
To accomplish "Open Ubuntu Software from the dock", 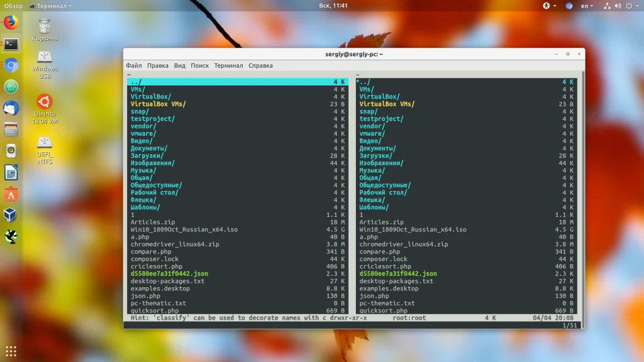I will tap(11, 194).
